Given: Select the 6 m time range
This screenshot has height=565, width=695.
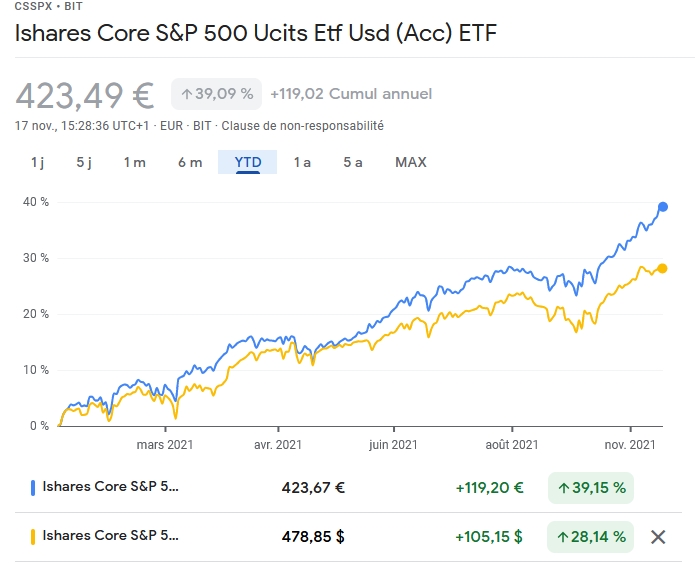Looking at the screenshot, I should click(x=190, y=162).
